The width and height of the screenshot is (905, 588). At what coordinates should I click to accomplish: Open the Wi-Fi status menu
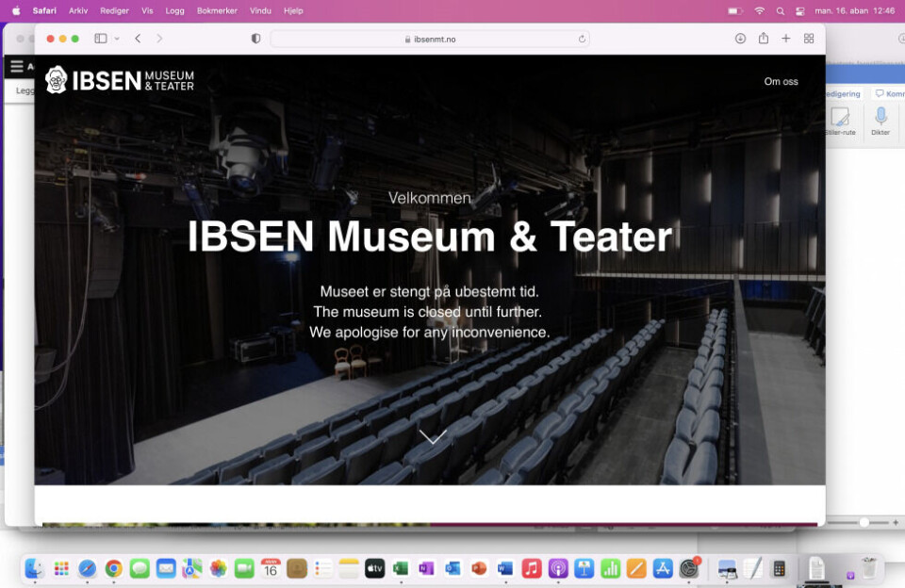(x=760, y=11)
